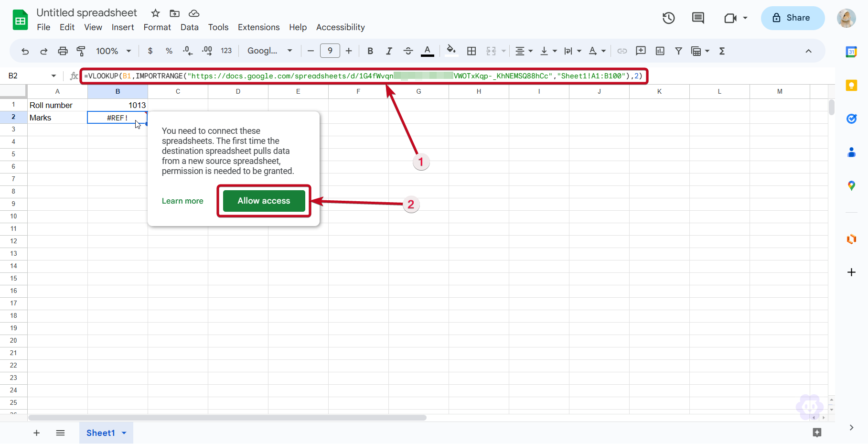This screenshot has width=868, height=444.
Task: Open the Tools menu
Action: tap(218, 27)
